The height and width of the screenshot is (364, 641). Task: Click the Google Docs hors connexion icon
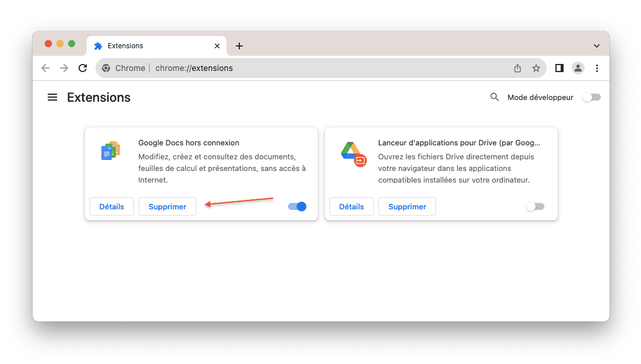111,151
